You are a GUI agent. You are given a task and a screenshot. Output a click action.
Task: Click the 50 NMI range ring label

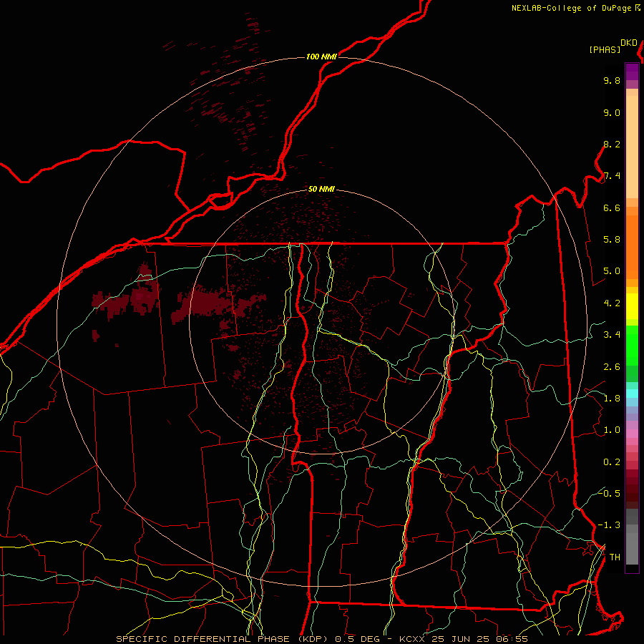tap(321, 189)
